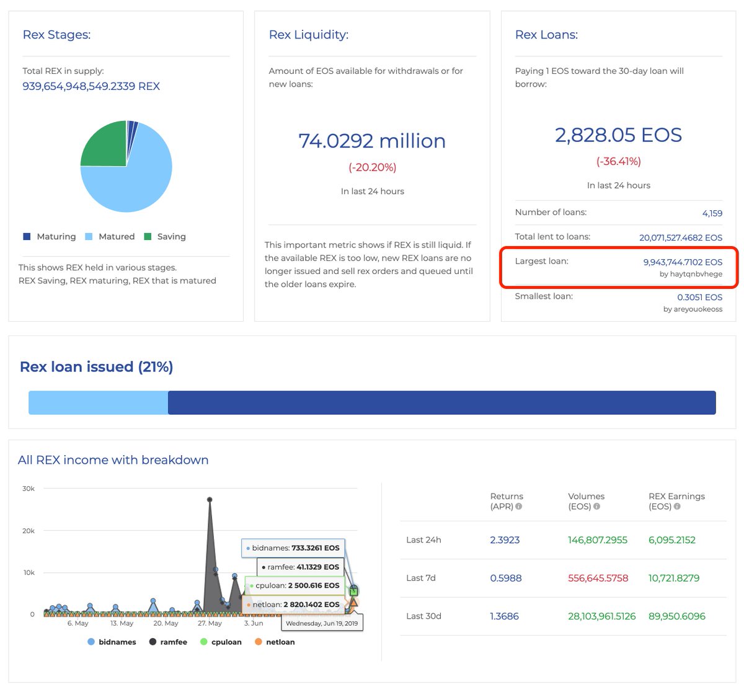Click the (-20.20%) liquidity change
The width and height of the screenshot is (744, 700).
(372, 167)
